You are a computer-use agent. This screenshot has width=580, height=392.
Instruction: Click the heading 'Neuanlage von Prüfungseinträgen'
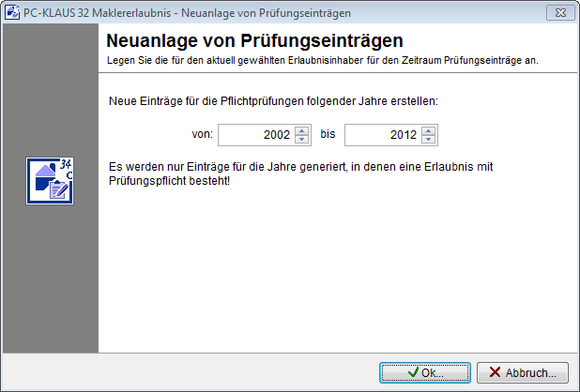tap(254, 41)
